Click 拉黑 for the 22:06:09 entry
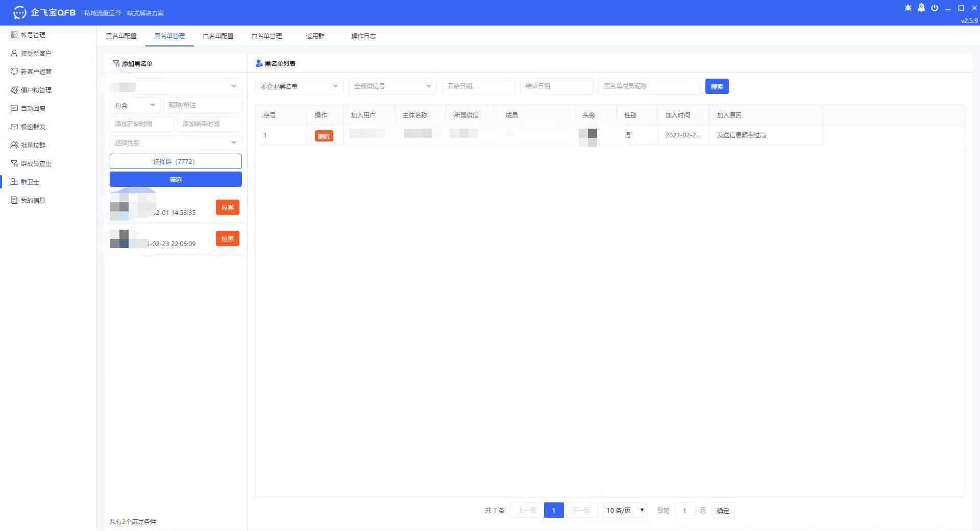This screenshot has width=980, height=531. [228, 238]
